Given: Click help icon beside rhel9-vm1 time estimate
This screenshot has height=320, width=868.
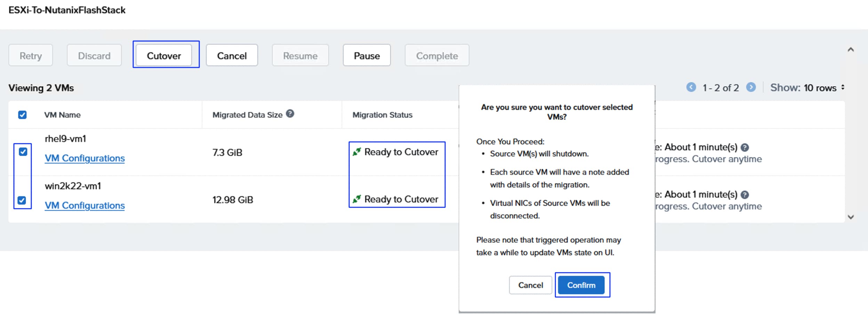Looking at the screenshot, I should pos(745,148).
